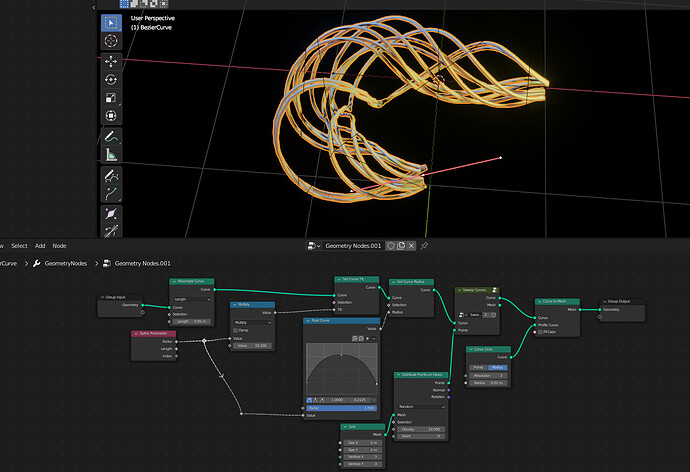This screenshot has height=472, width=690.
Task: Click GeometryNodes modifier in breadcrumb
Action: (66, 263)
